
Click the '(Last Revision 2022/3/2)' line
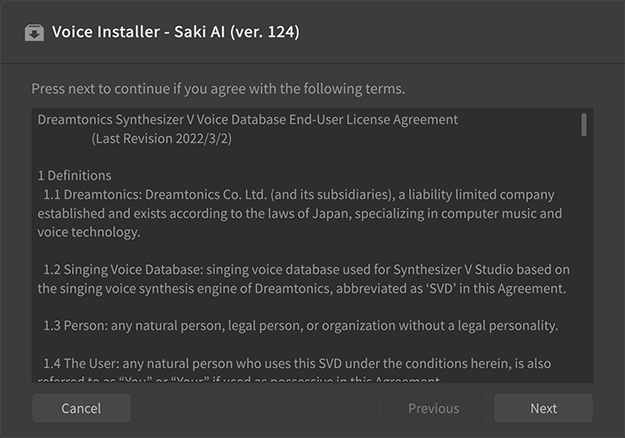tap(161, 139)
